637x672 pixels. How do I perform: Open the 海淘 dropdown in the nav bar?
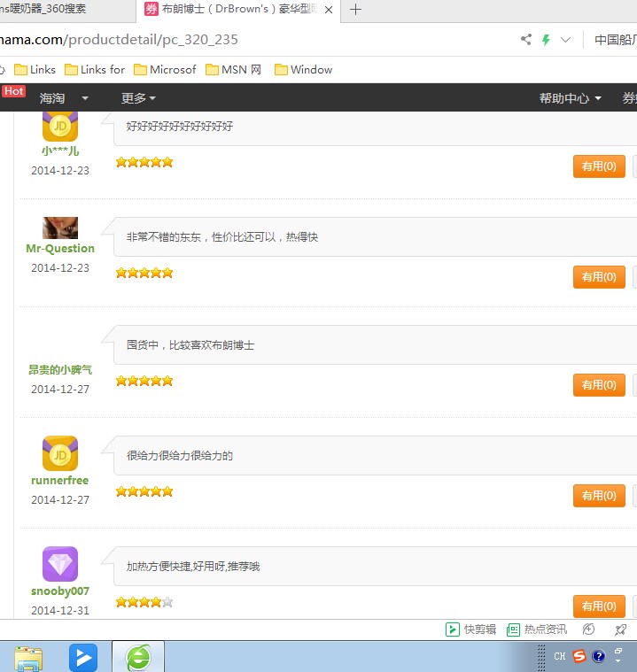64,98
